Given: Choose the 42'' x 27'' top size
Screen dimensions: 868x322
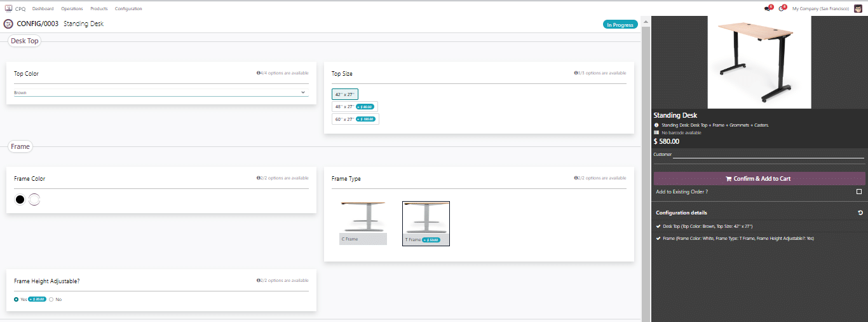Looking at the screenshot, I should [x=345, y=94].
